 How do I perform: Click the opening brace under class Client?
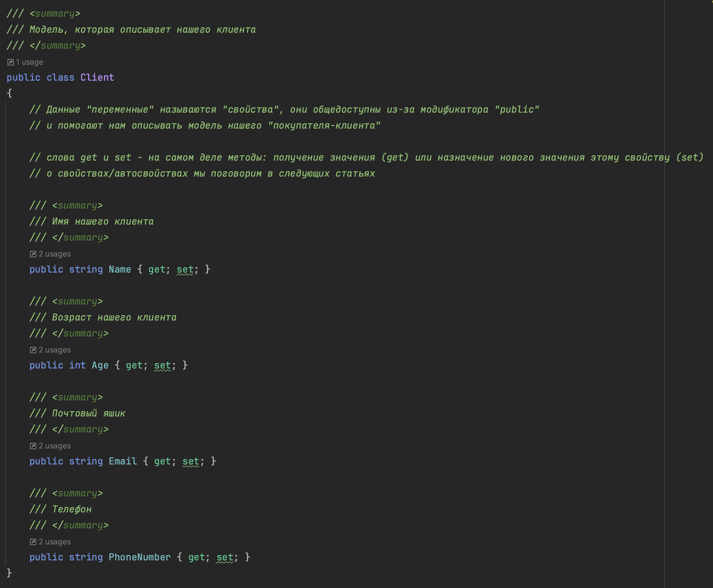coord(9,93)
